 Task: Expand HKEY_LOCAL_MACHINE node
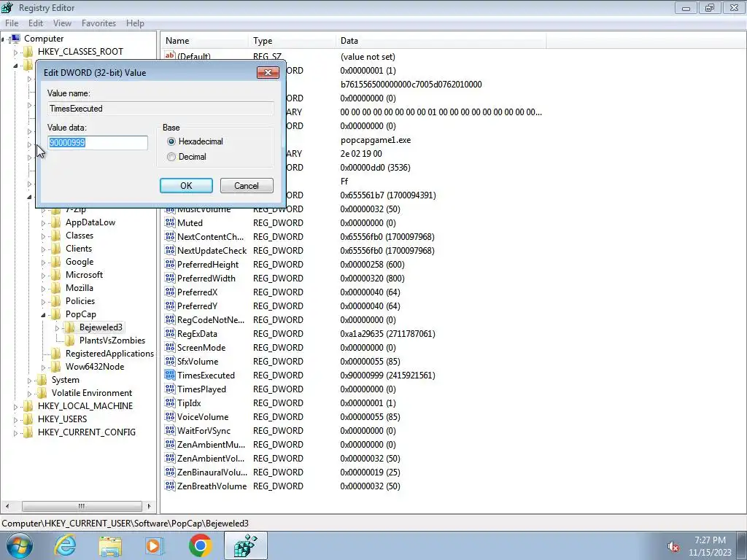15,407
